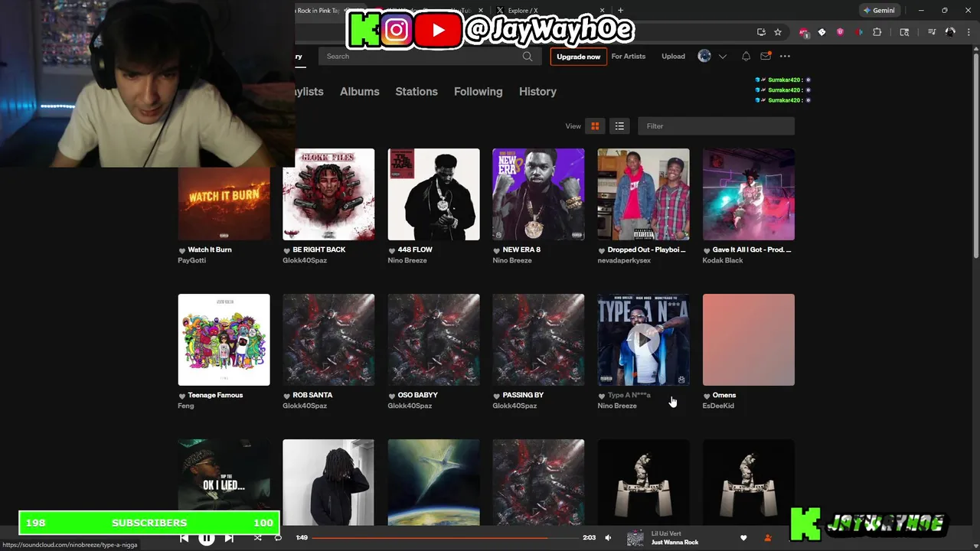Open the Teenage Famous cover art
This screenshot has height=551, width=980.
(x=224, y=340)
